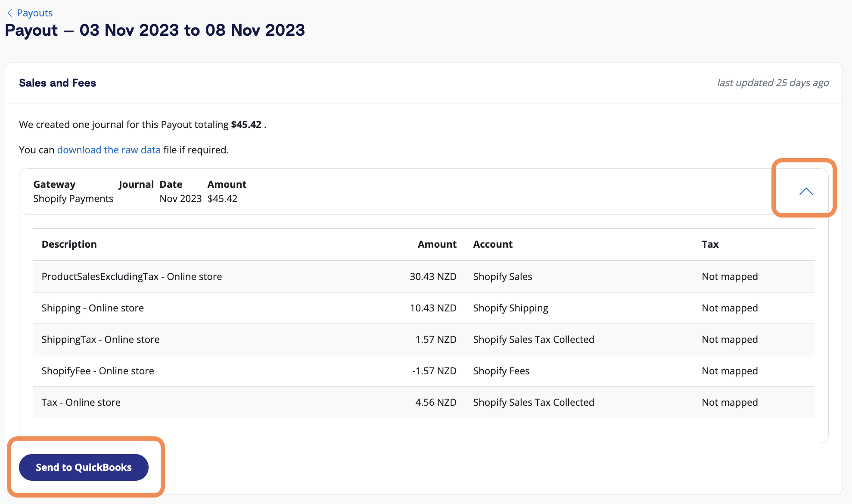Click Shopify Sales Tax Collected in ShippingTax row
This screenshot has width=852, height=504.
(534, 339)
